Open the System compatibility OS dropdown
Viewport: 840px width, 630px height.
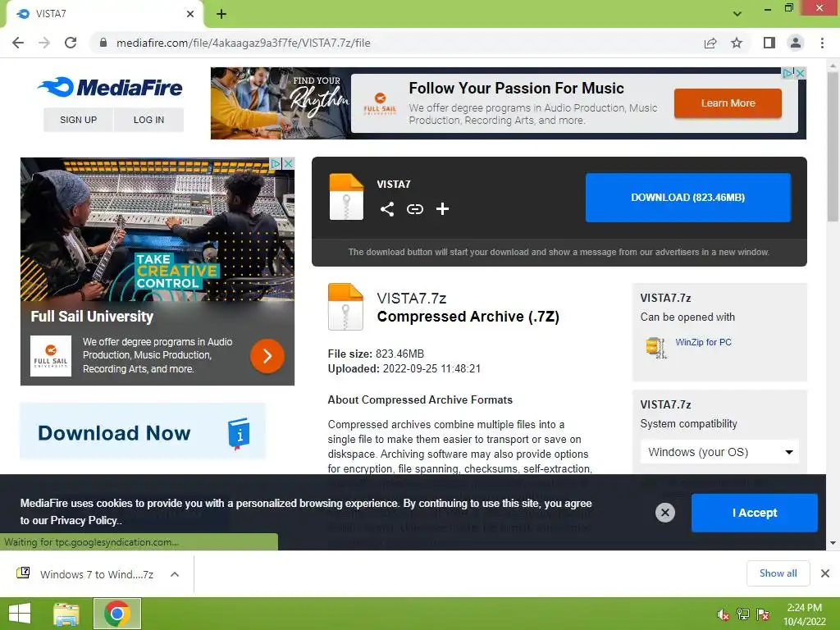pos(719,452)
